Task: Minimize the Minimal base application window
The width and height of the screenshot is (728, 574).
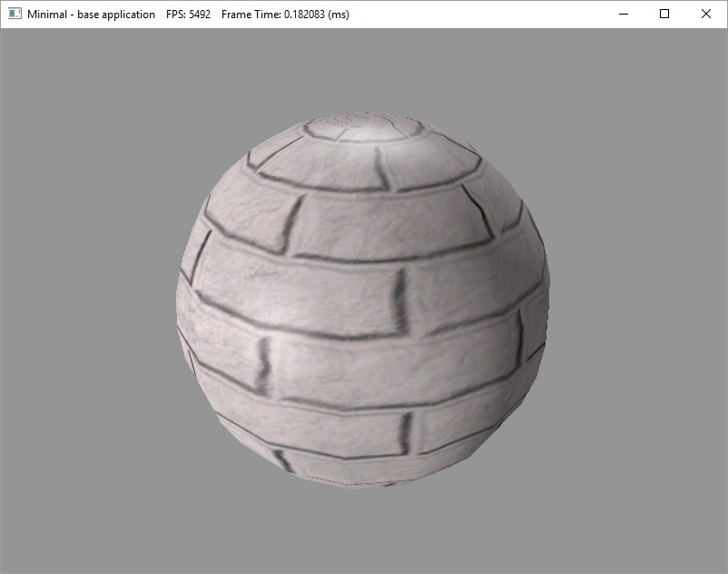Action: [x=623, y=15]
